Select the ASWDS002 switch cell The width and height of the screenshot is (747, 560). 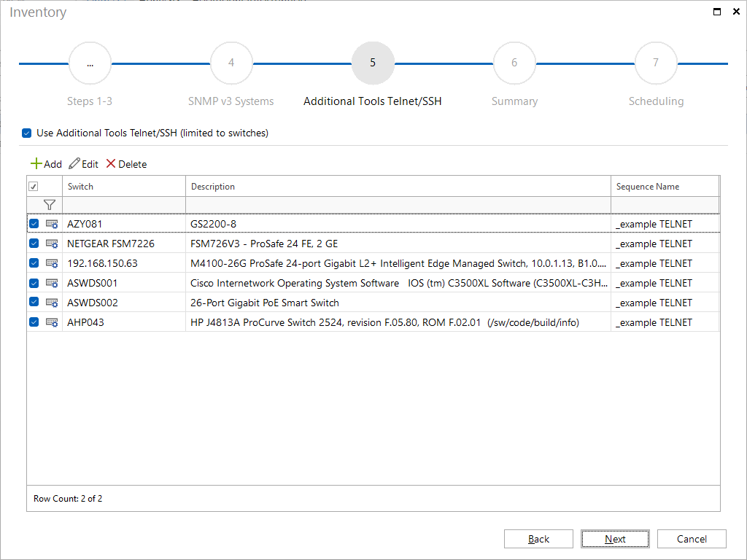124,303
